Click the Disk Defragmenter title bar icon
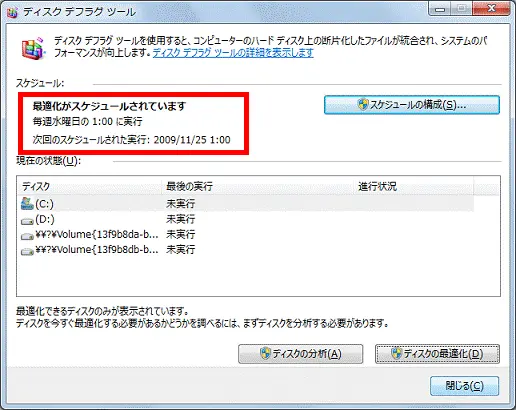This screenshot has width=516, height=410. [12, 13]
